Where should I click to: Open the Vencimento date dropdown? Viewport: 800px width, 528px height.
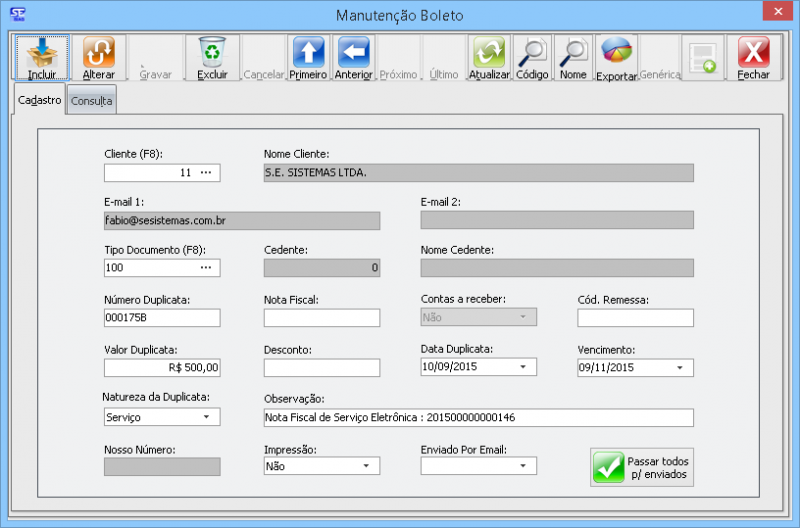pos(680,368)
